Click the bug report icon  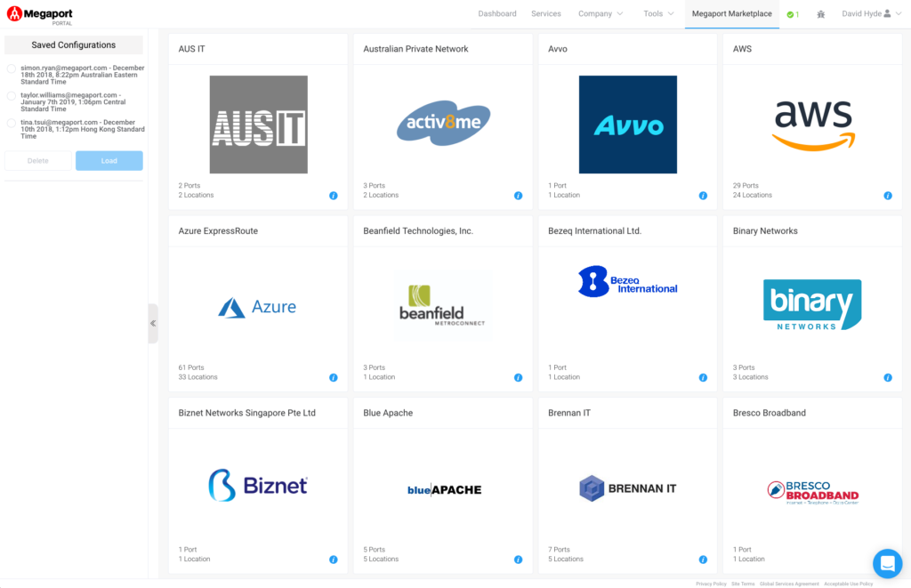tap(821, 14)
